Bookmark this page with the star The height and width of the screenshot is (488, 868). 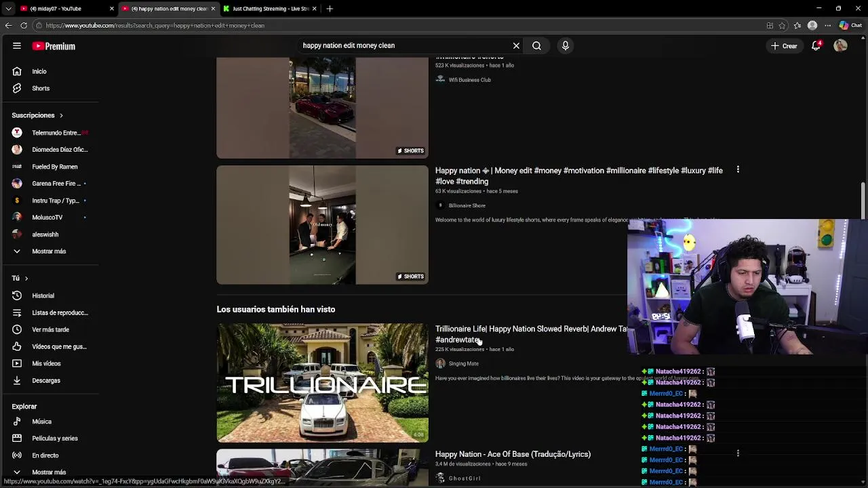coord(782,26)
